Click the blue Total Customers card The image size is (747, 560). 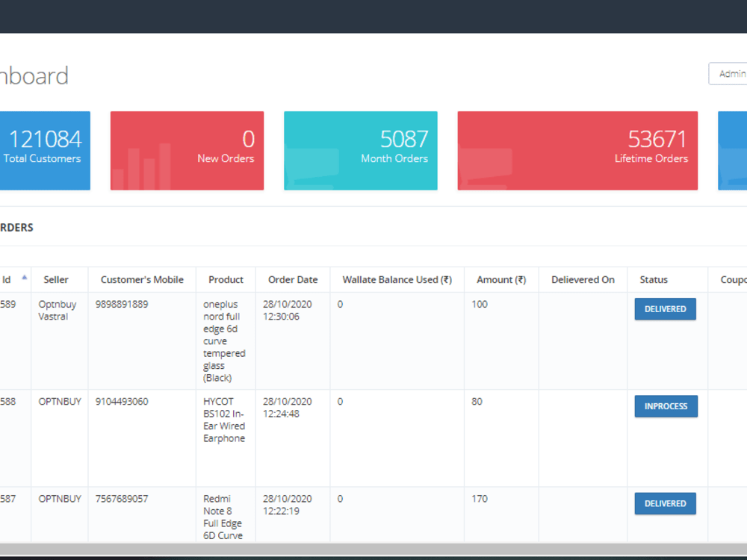tap(45, 149)
